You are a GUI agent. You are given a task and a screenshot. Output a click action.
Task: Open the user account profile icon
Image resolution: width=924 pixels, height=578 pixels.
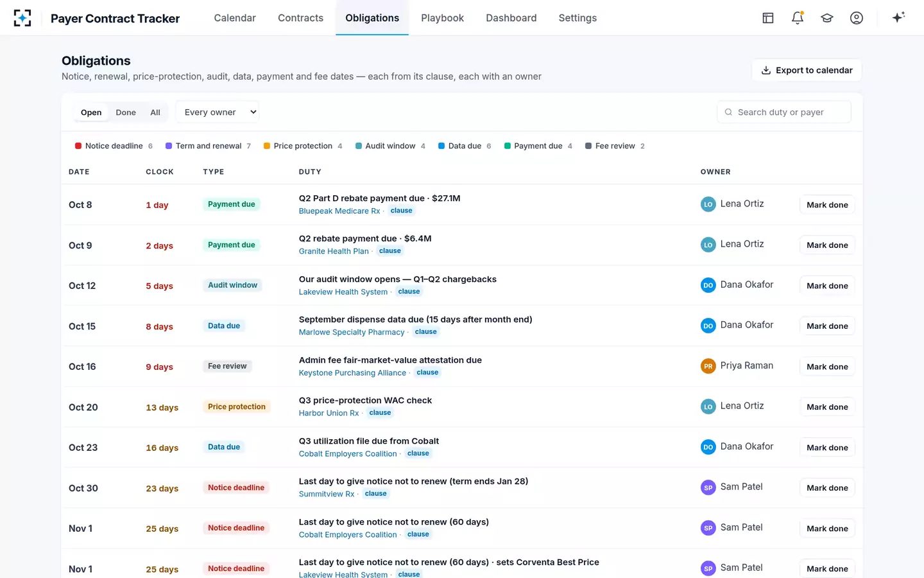(x=857, y=18)
